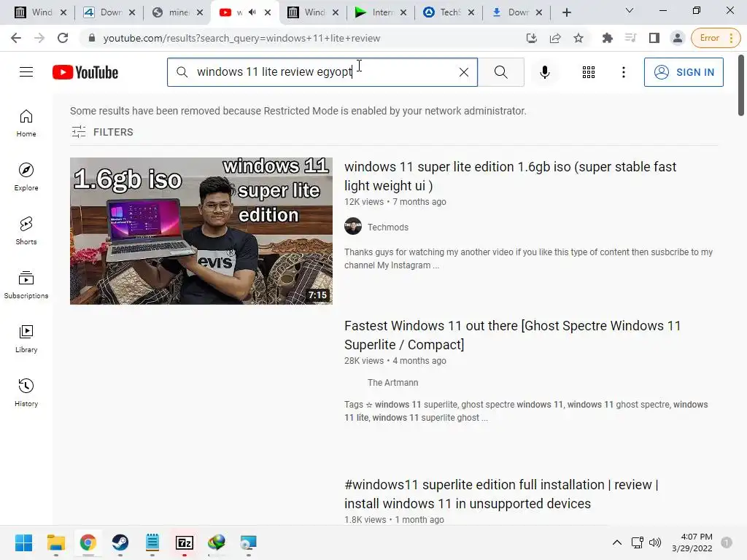Click the browser back arrow
This screenshot has width=747, height=560.
point(16,38)
